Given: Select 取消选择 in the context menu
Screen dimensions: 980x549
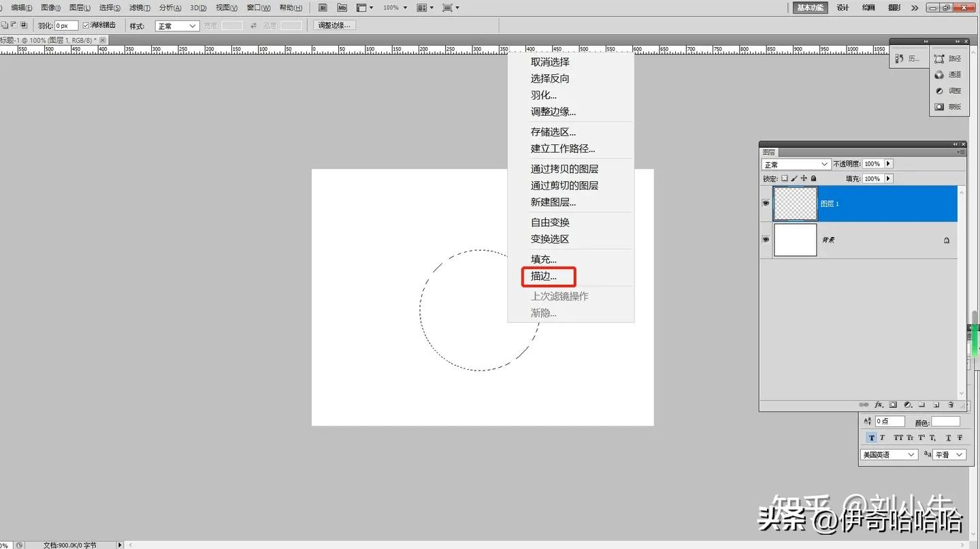Looking at the screenshot, I should pyautogui.click(x=551, y=61).
